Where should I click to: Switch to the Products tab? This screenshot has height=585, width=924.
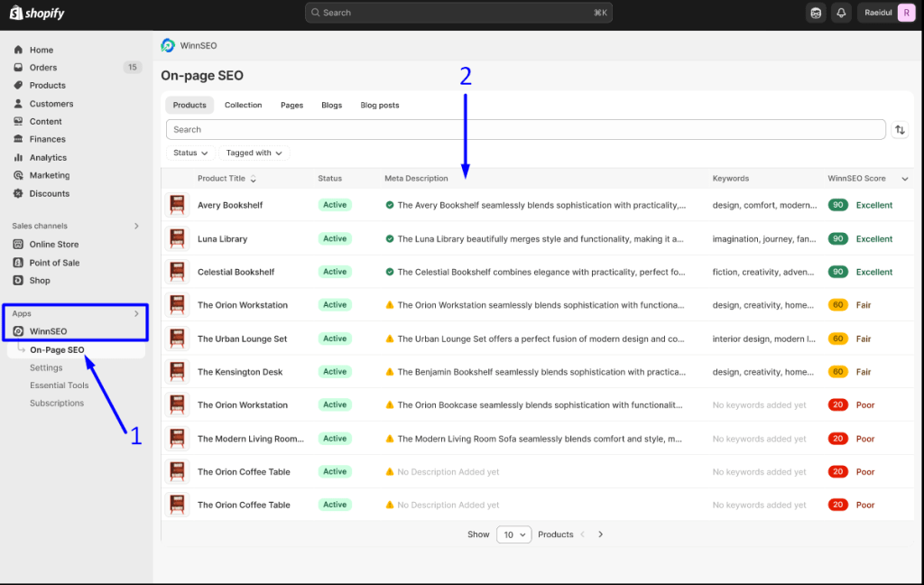coord(189,105)
